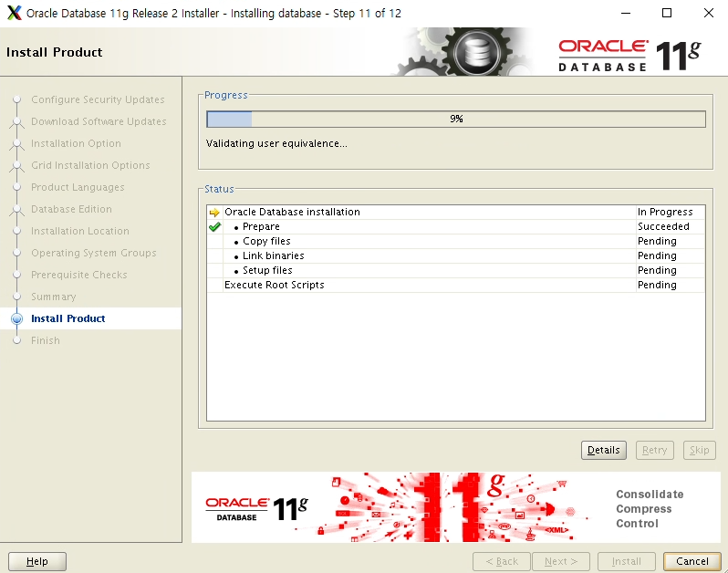Select the Oracle Database installation row
Image resolution: width=728 pixels, height=573 pixels.
456,213
